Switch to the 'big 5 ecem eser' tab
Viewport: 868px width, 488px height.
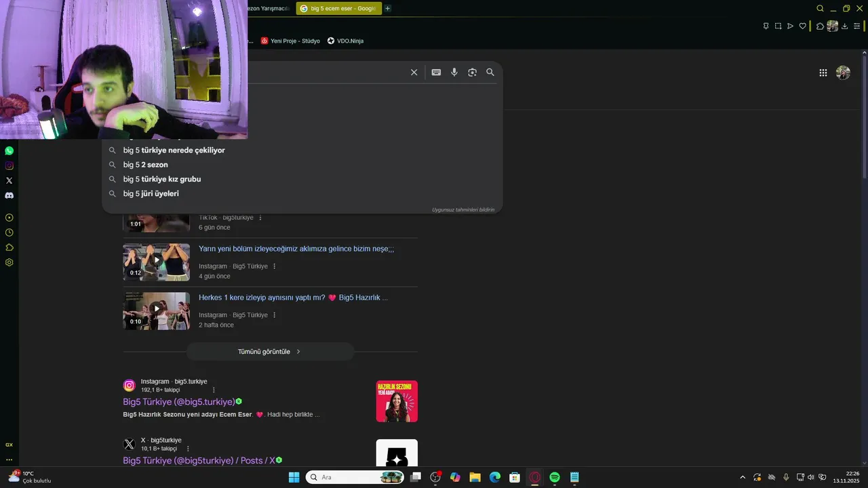(338, 8)
